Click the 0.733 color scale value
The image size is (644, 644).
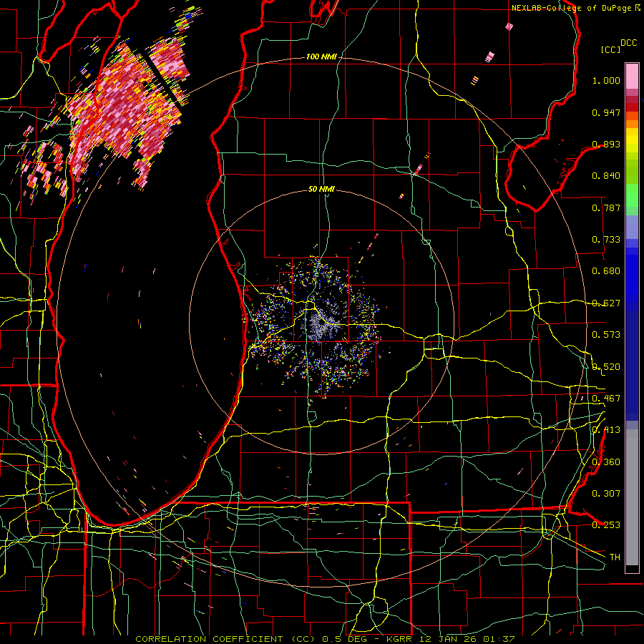coord(606,240)
